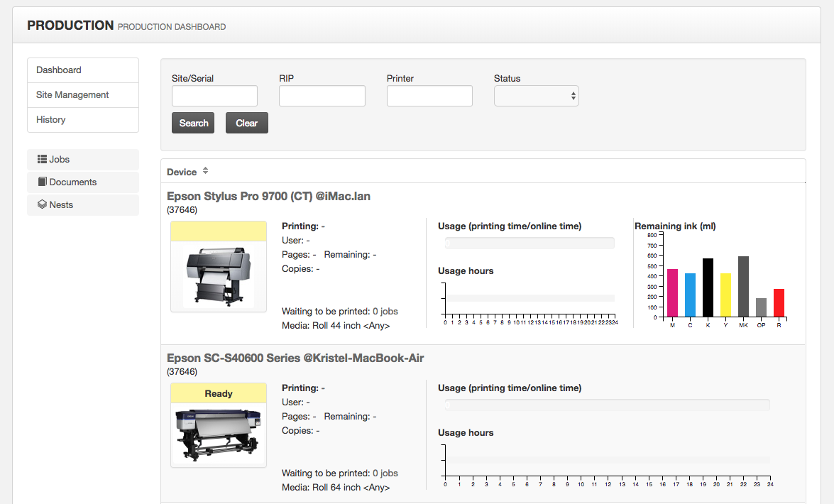
Task: Select Dashboard in the navigation menu
Action: click(58, 70)
